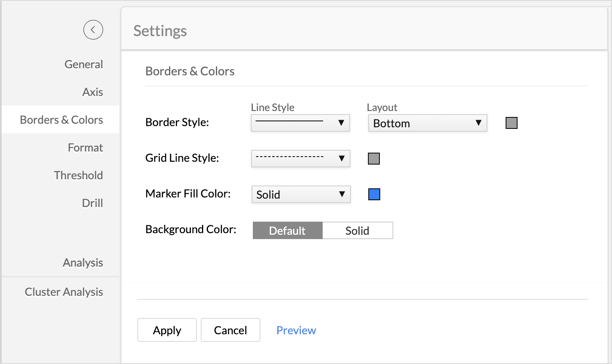Select Borders & Colors in sidebar
This screenshot has width=612, height=364.
click(x=62, y=120)
